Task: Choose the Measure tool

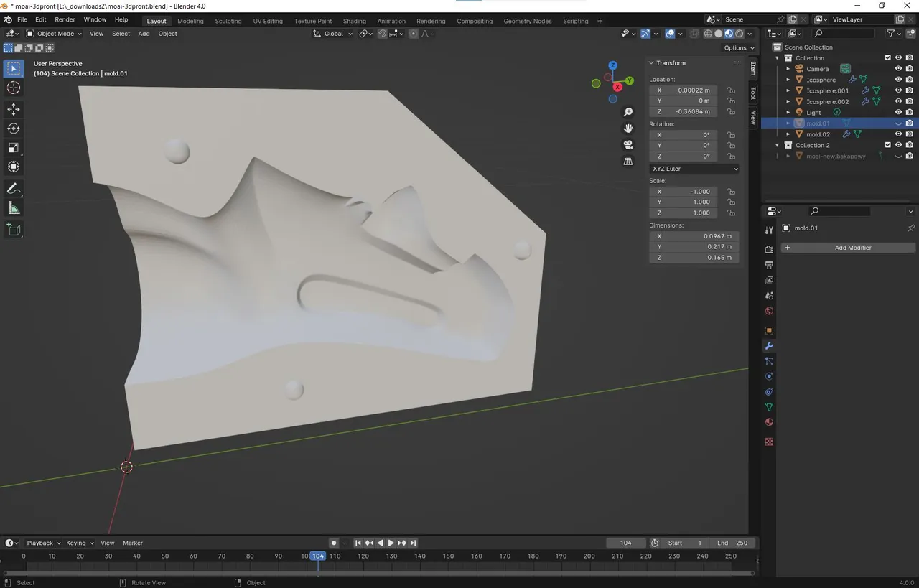Action: tap(14, 208)
